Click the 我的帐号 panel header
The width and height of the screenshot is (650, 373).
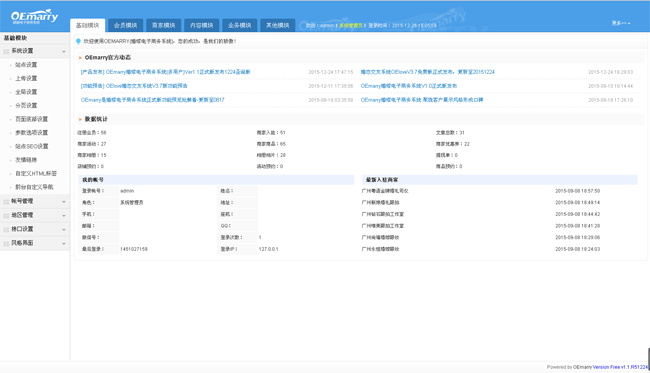216,180
